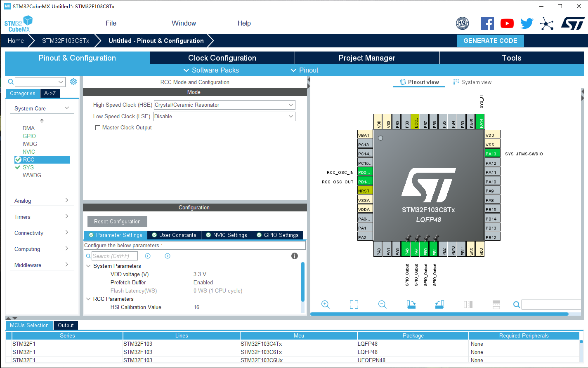Image resolution: width=588 pixels, height=368 pixels.
Task: Click the horizontal split view icon
Action: [496, 305]
